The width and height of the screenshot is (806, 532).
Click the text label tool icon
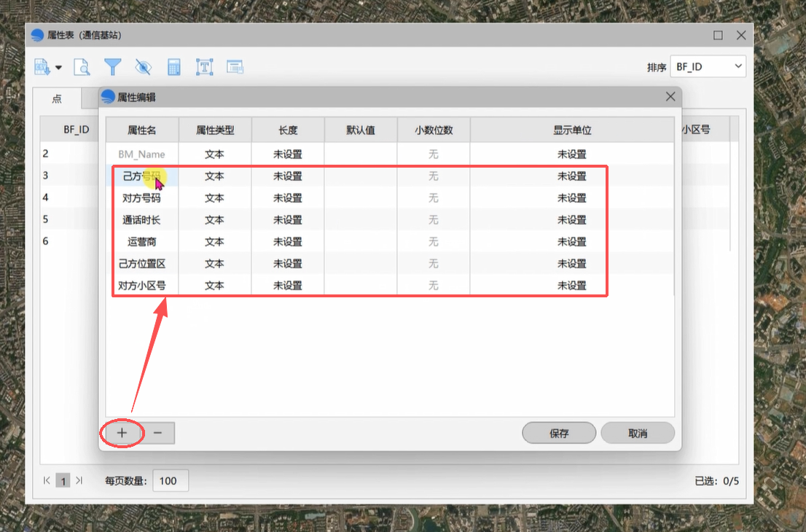205,67
